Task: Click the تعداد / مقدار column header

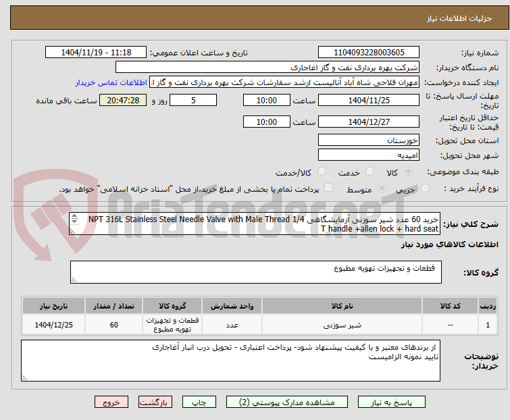Action: pos(113,306)
